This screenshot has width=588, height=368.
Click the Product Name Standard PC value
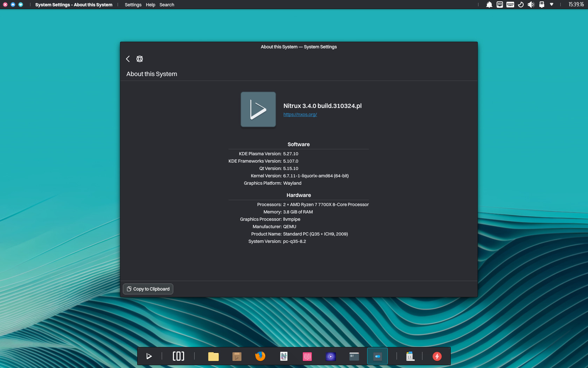315,234
